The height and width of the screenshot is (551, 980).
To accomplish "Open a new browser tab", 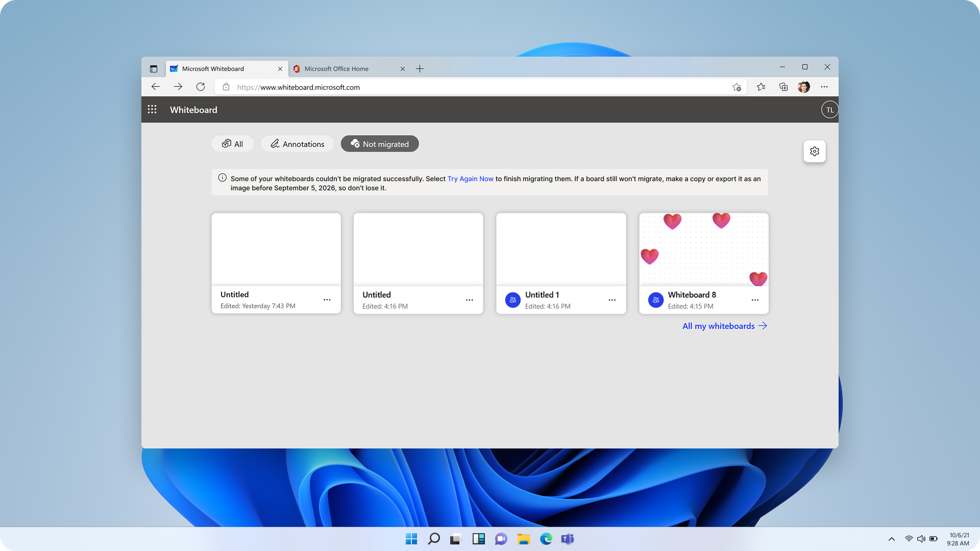I will (x=420, y=69).
